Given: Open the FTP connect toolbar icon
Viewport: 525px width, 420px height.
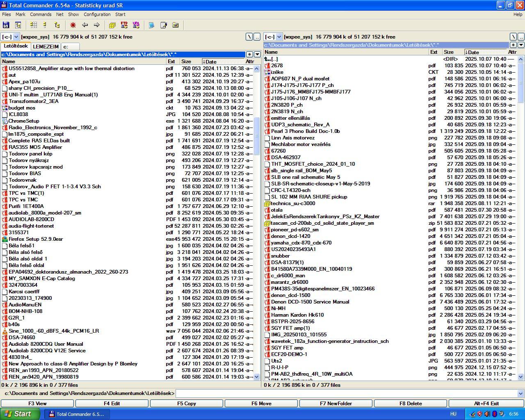Looking at the screenshot, I should point(124,25).
